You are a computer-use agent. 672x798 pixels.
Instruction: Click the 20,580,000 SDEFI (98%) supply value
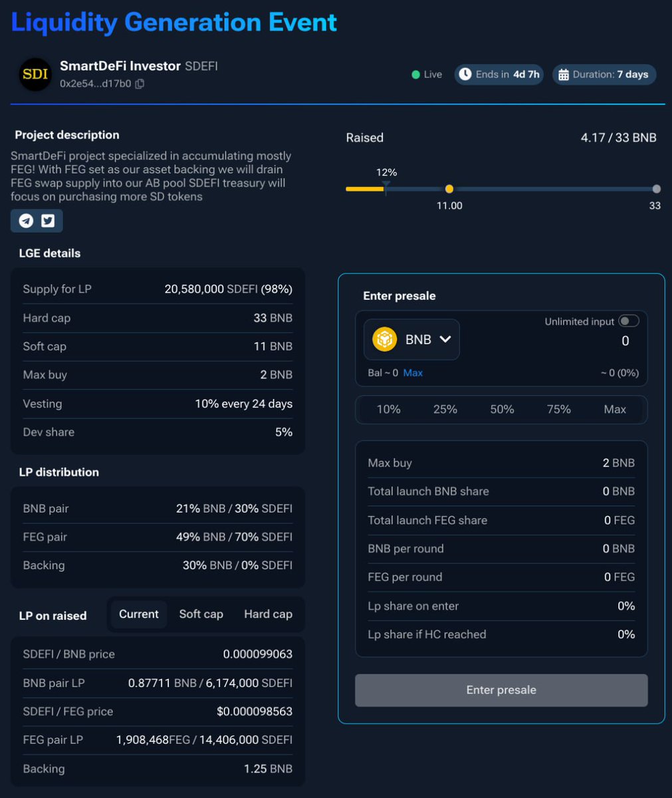coord(229,289)
